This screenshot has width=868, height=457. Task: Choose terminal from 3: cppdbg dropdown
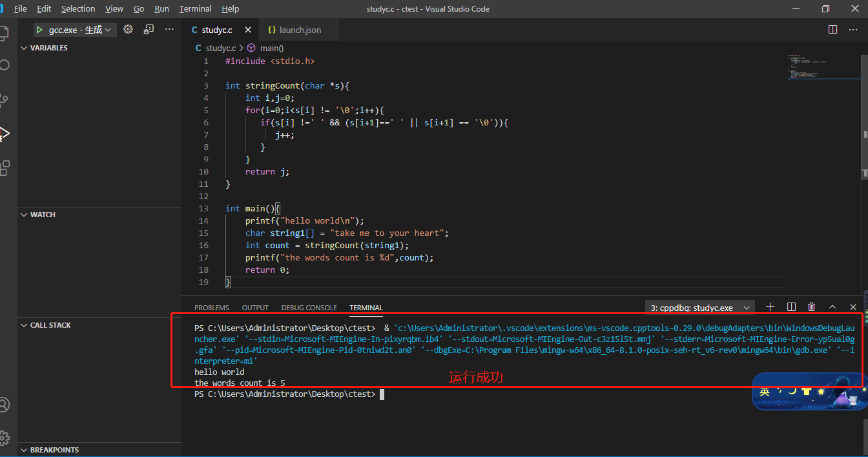tap(701, 308)
